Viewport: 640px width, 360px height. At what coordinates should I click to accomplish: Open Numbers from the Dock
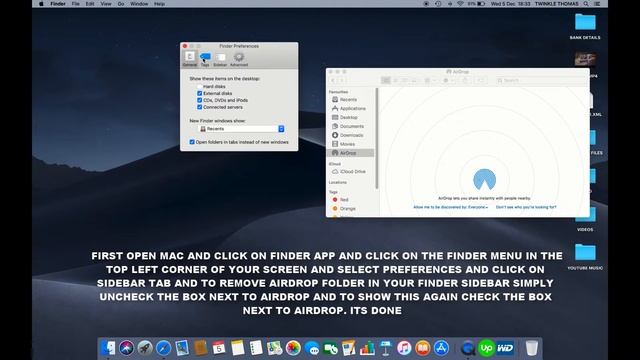pyautogui.click(x=367, y=348)
